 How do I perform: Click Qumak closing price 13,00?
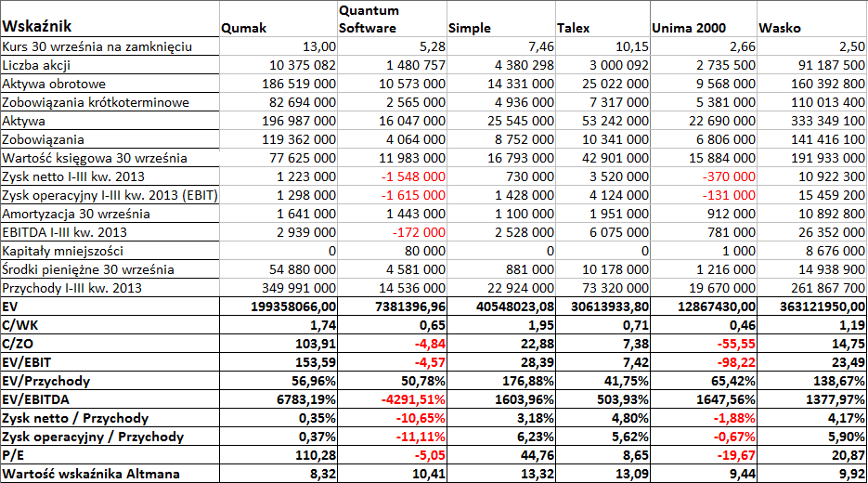pyautogui.click(x=318, y=47)
